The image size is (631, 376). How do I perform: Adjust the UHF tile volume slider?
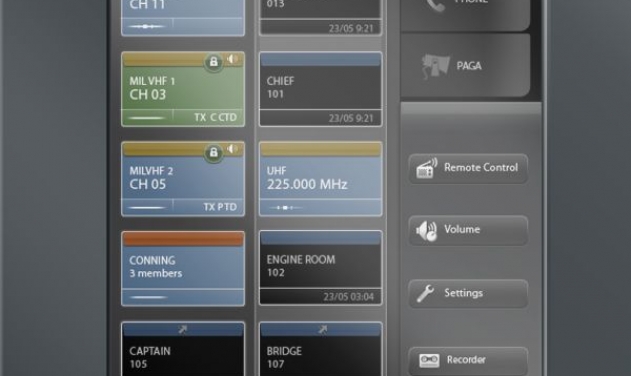(x=286, y=208)
